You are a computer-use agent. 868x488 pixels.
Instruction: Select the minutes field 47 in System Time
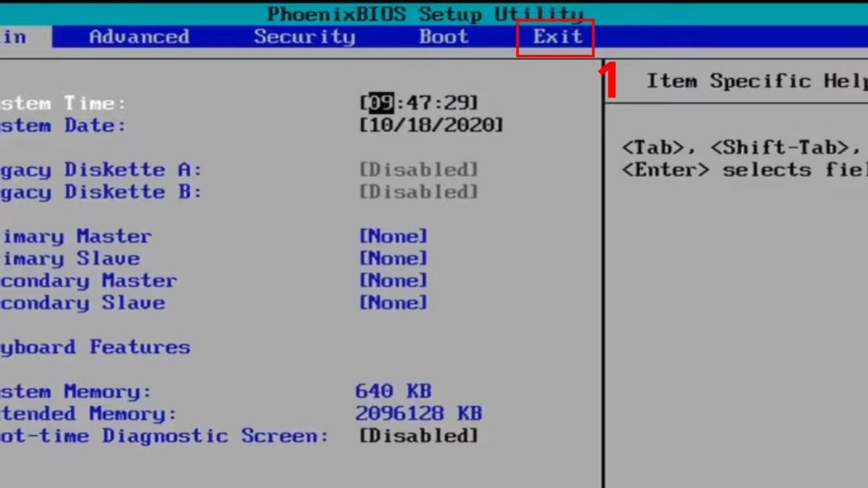point(419,103)
